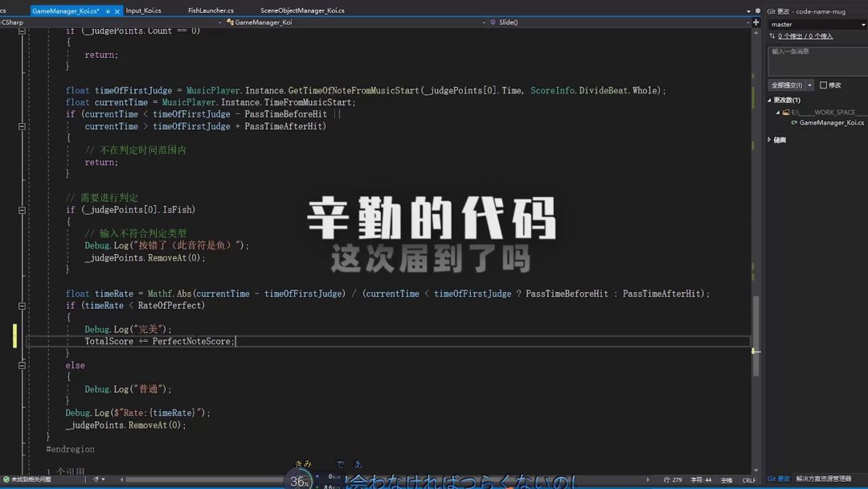Open the master branch dropdown

pyautogui.click(x=863, y=25)
